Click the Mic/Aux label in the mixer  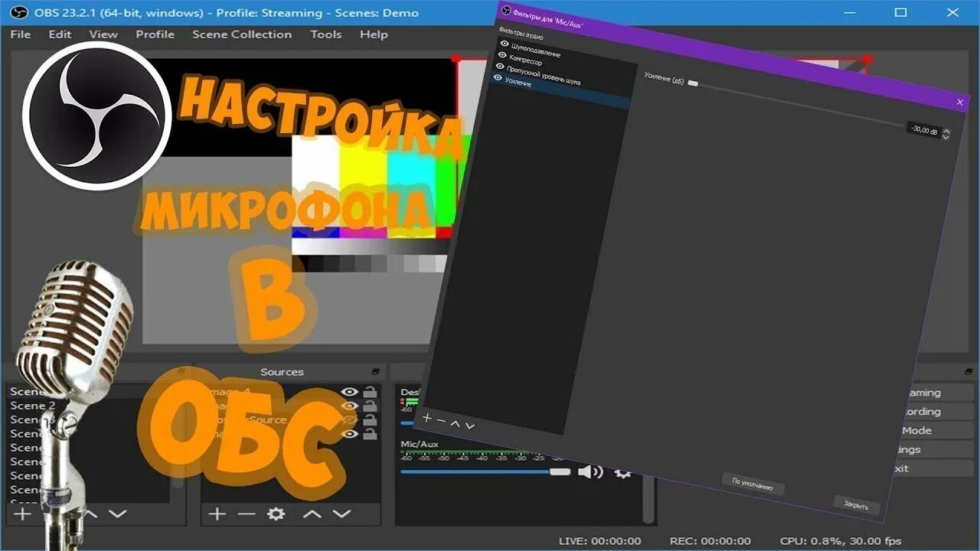(x=420, y=445)
